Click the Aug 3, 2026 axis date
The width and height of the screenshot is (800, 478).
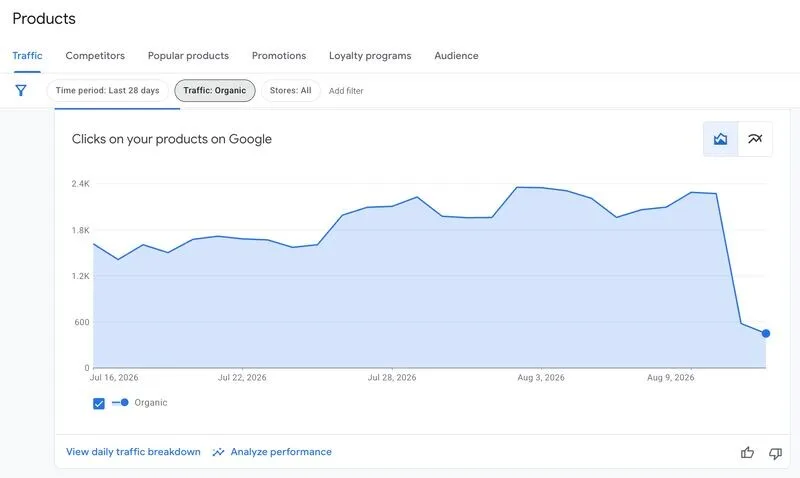tap(541, 378)
